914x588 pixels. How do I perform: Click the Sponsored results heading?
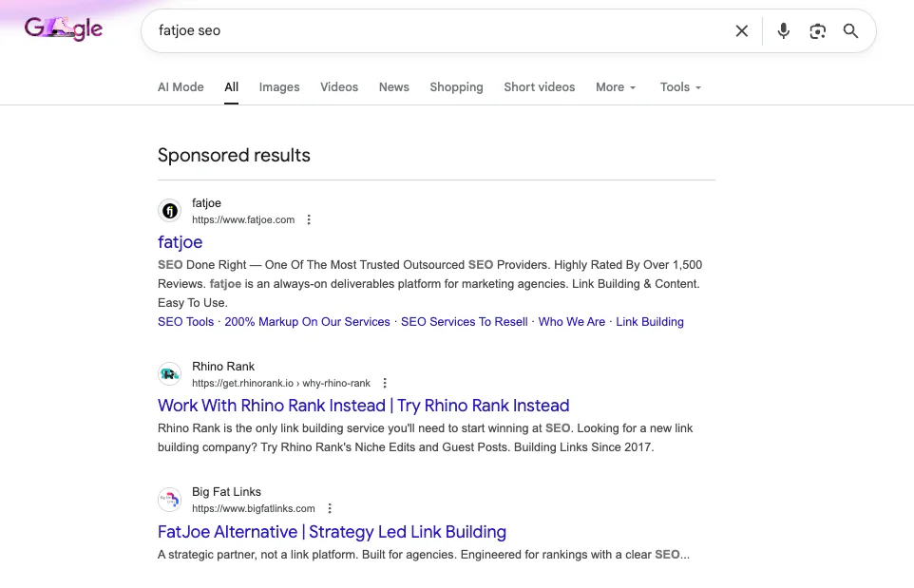(x=234, y=155)
